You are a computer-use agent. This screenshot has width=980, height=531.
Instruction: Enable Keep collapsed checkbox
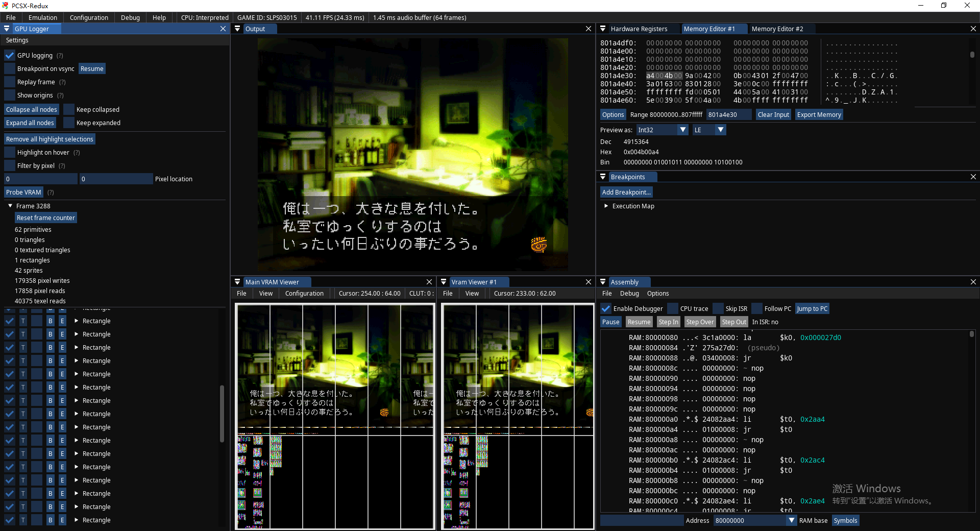(69, 110)
